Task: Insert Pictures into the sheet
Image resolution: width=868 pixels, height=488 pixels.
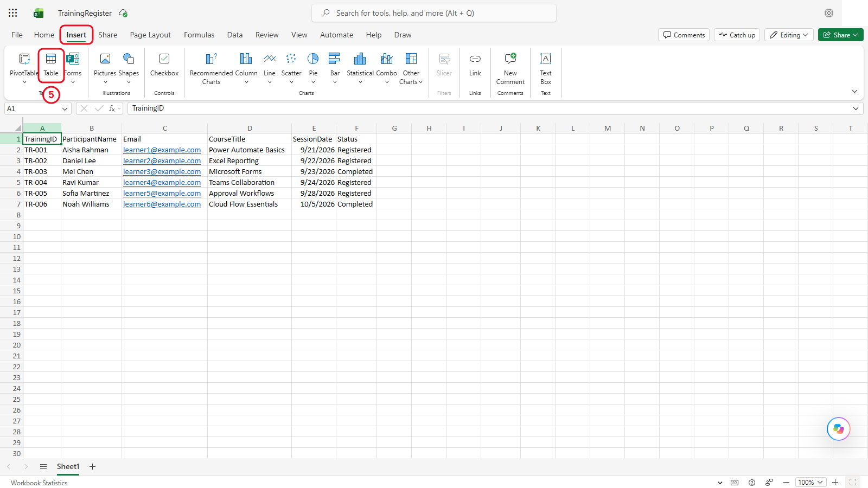Action: (105, 68)
